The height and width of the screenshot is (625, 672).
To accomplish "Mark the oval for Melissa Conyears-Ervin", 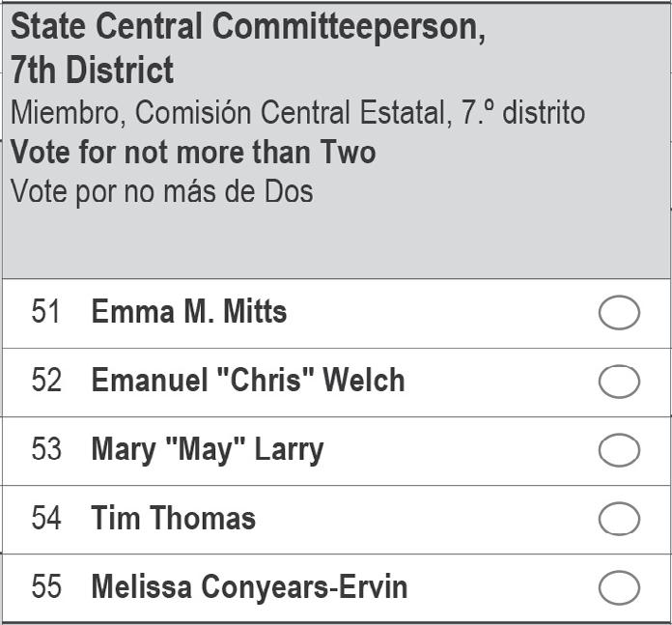I will pos(619,587).
